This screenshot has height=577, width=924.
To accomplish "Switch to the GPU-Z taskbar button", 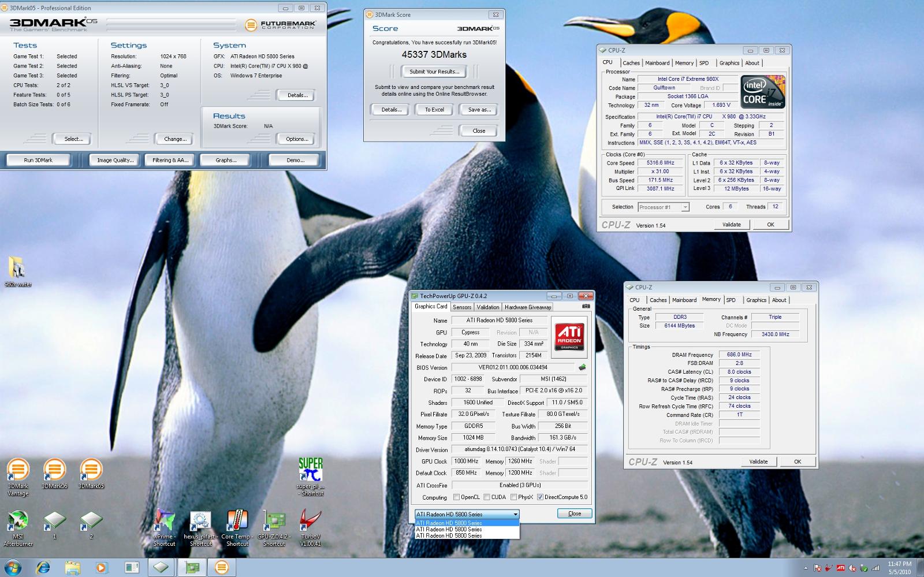I will [x=192, y=568].
